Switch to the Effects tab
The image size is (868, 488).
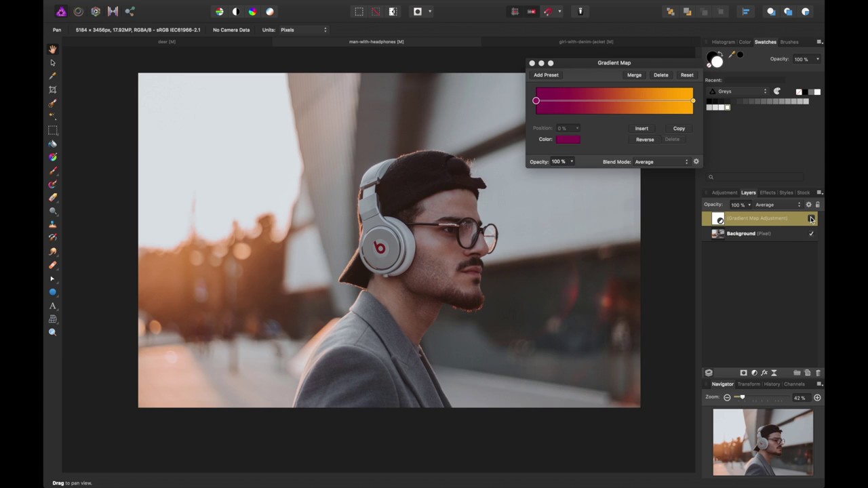(x=768, y=192)
